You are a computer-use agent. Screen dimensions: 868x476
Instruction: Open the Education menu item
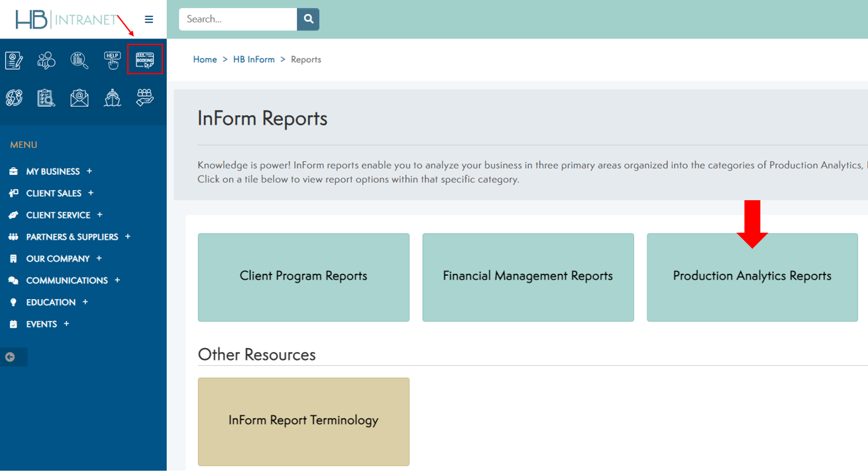[51, 302]
